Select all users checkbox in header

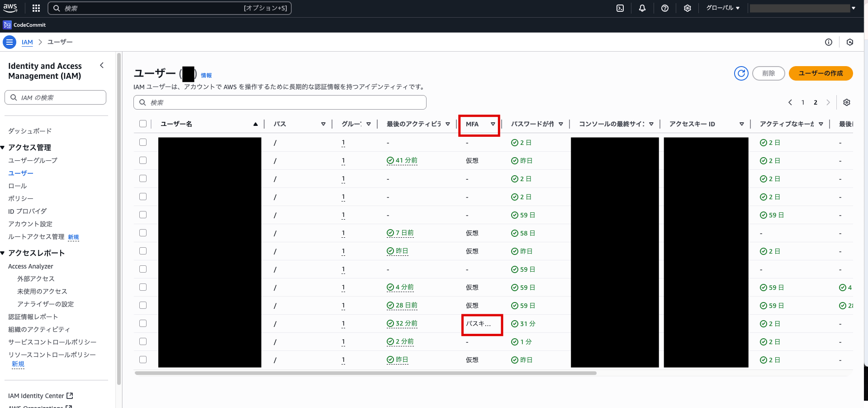click(143, 124)
